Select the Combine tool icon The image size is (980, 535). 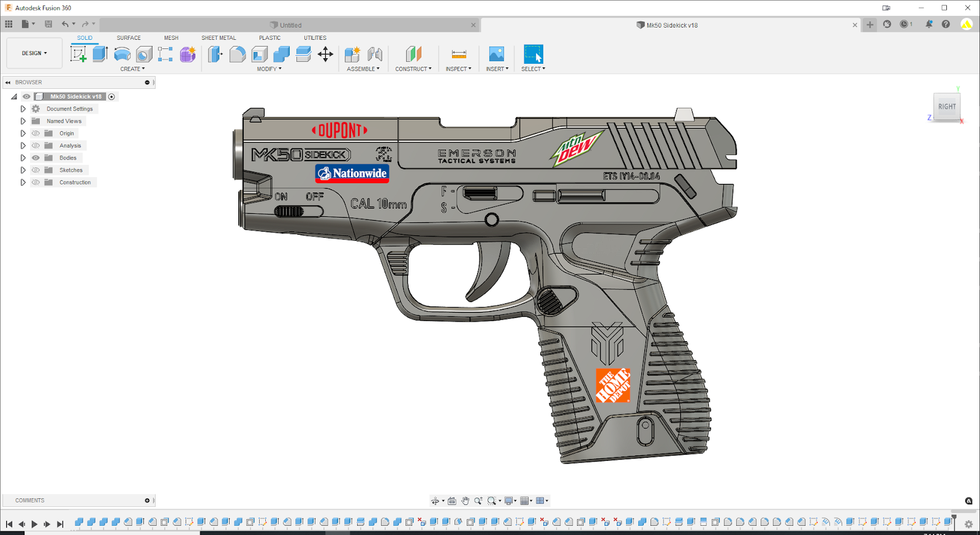click(281, 54)
